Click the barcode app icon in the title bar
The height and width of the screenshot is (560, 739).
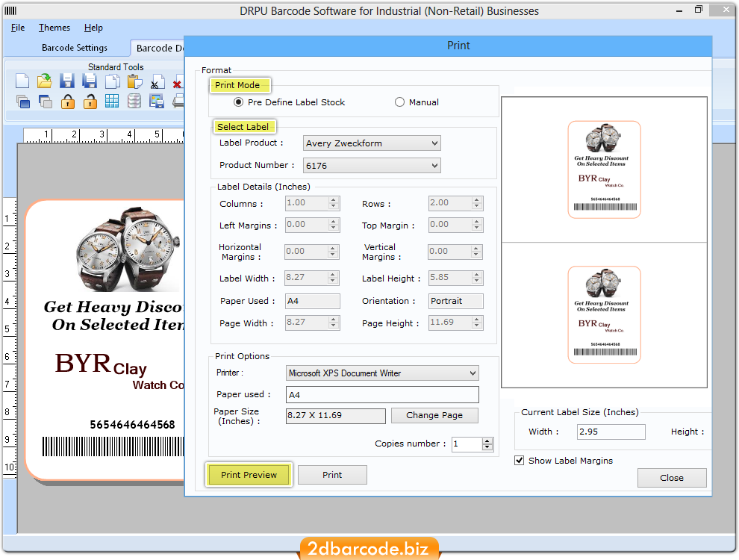pyautogui.click(x=10, y=10)
